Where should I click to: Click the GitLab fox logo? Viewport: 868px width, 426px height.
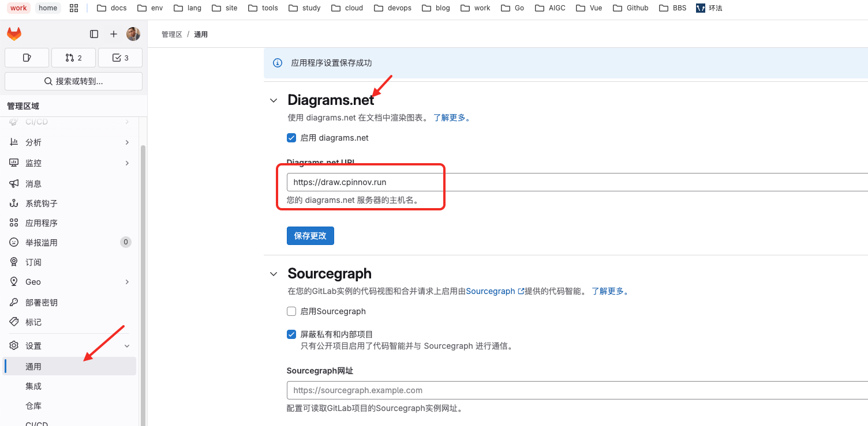click(14, 34)
